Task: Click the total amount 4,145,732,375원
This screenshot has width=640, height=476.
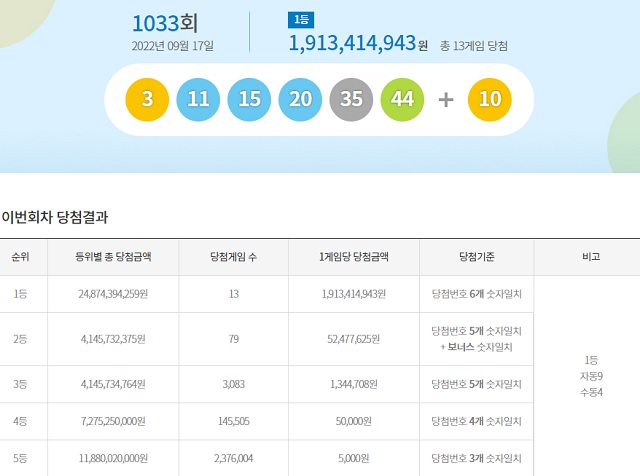Action: pos(113,339)
